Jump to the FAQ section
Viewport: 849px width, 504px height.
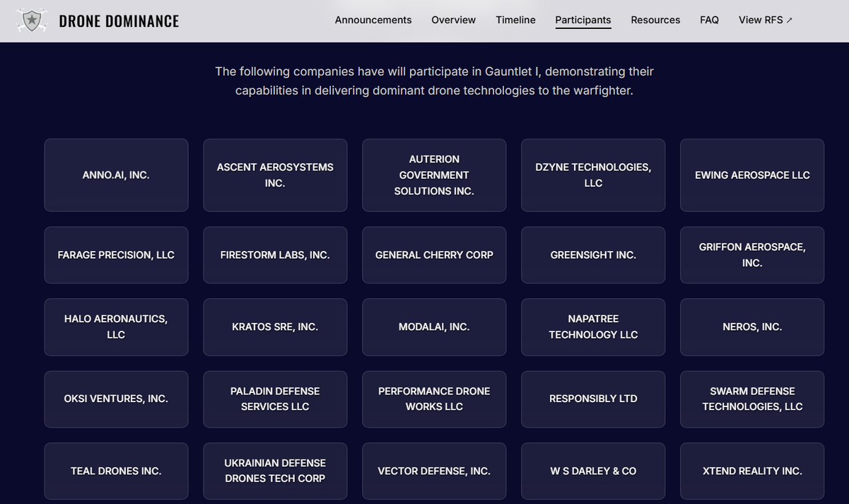click(709, 20)
